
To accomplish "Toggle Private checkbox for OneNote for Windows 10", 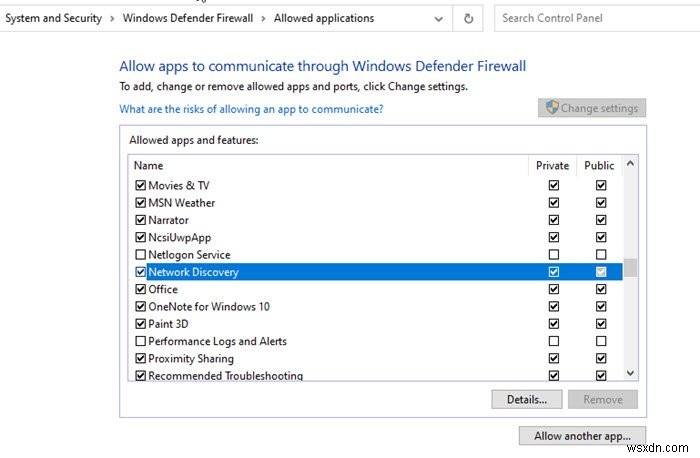I will tap(554, 307).
